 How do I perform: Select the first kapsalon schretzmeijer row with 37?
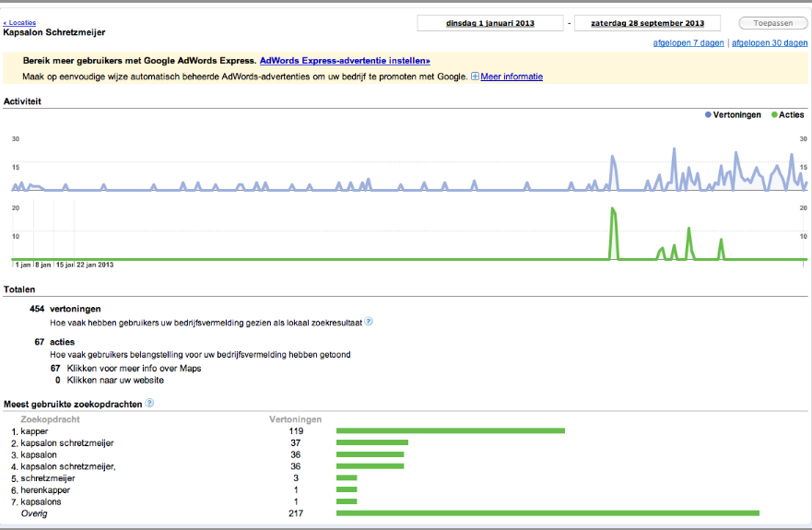tap(66, 443)
